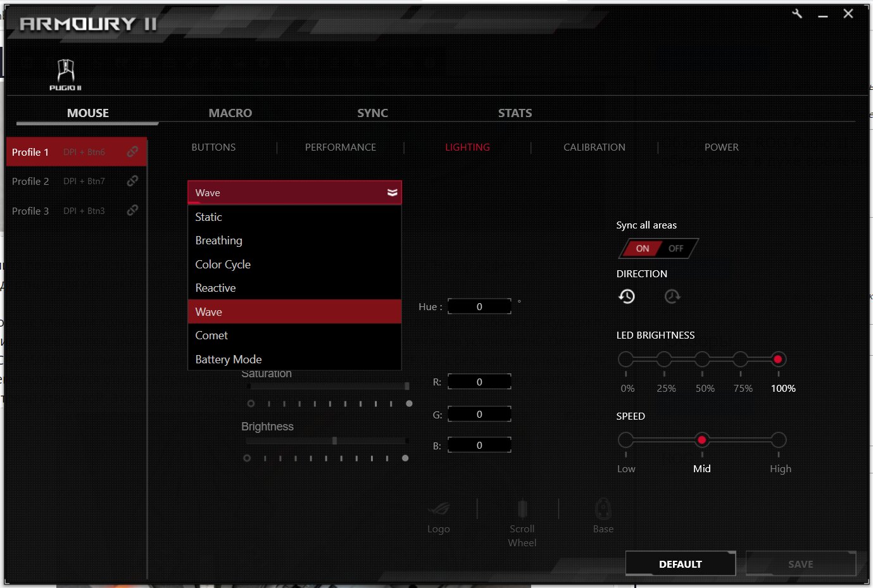Select Profile 3

77,211
